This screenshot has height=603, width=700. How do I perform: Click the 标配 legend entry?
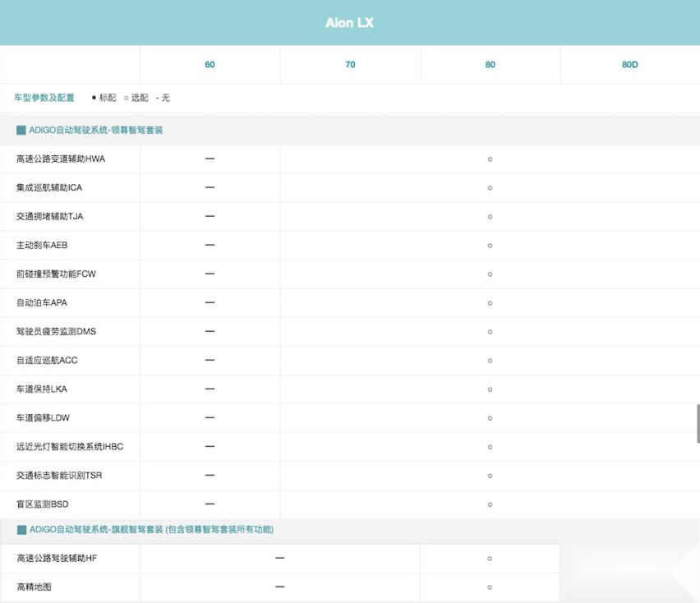coord(104,98)
